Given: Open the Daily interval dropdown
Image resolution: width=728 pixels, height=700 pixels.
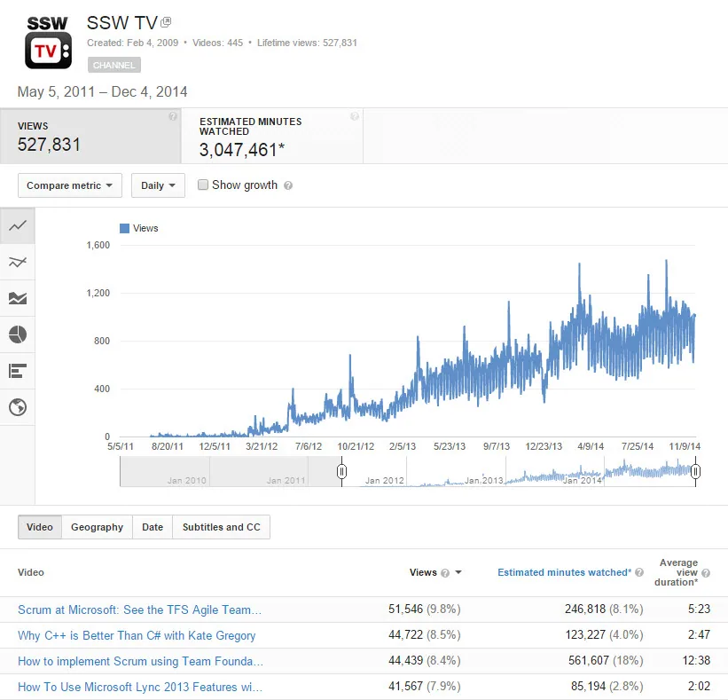Looking at the screenshot, I should tap(158, 185).
